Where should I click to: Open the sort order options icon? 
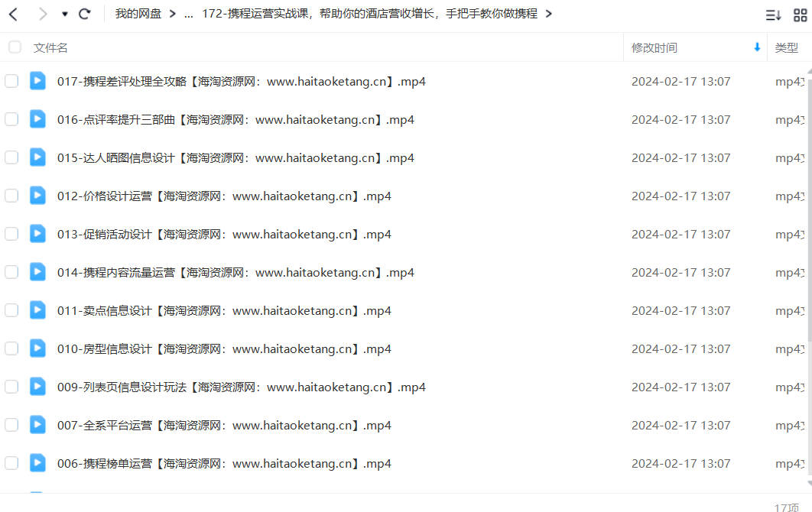(x=773, y=15)
